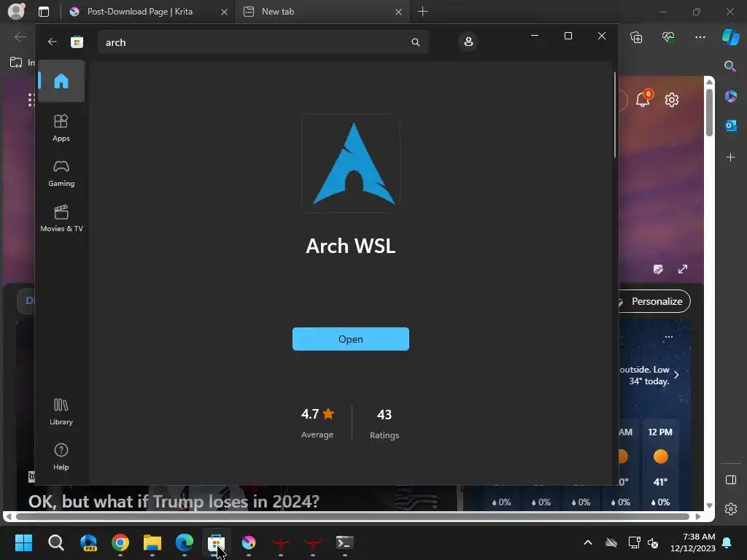Screen dimensions: 747x560
Task: Close the New tab in Edge
Action: coord(398,12)
